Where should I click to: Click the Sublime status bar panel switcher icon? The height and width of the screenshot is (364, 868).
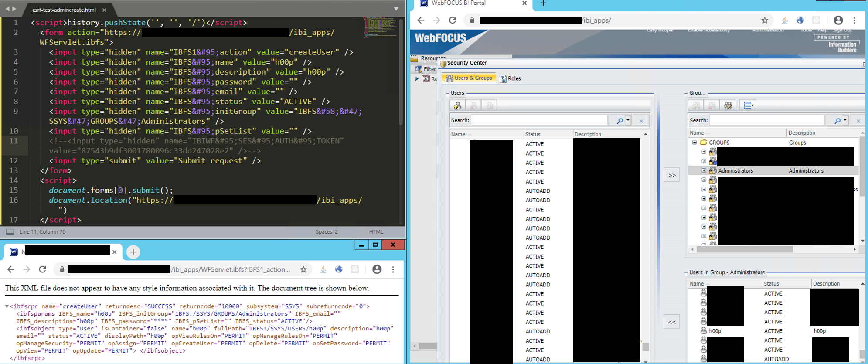10,232
